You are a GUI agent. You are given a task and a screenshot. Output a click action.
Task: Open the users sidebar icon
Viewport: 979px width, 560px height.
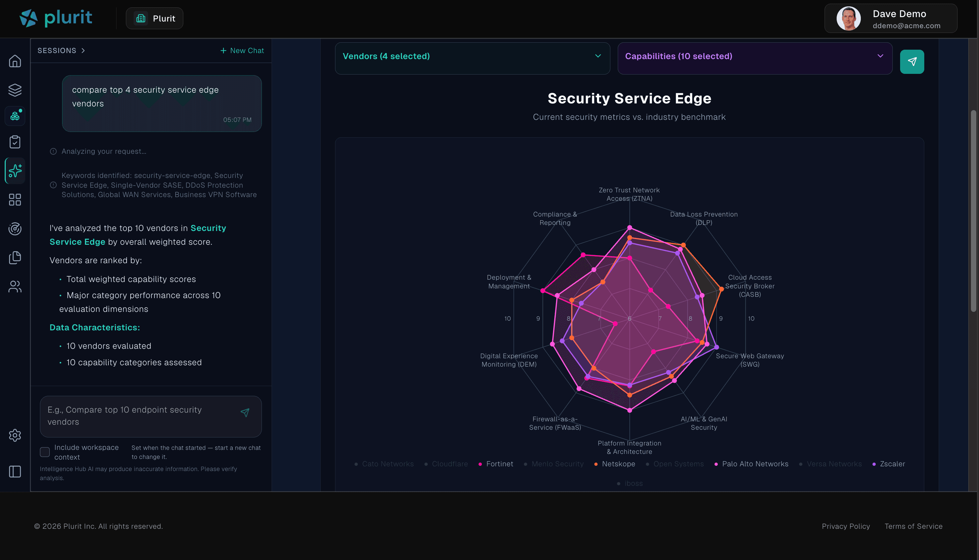tap(15, 286)
